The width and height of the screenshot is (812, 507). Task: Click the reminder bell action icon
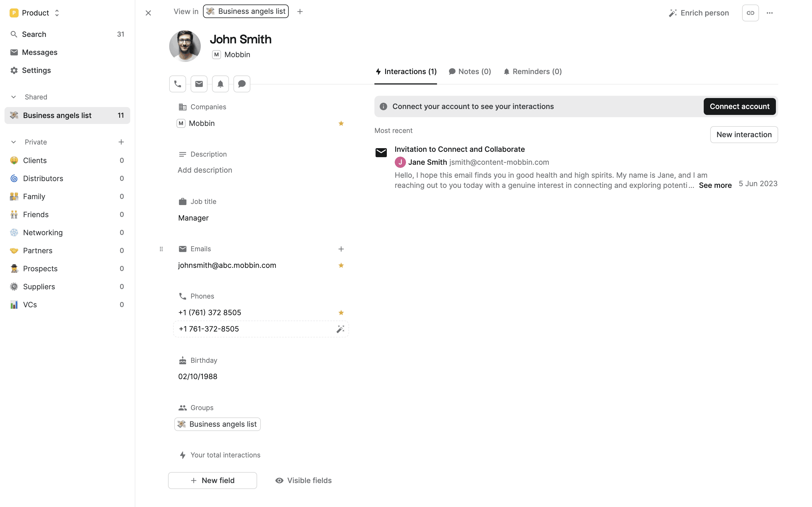tap(220, 84)
